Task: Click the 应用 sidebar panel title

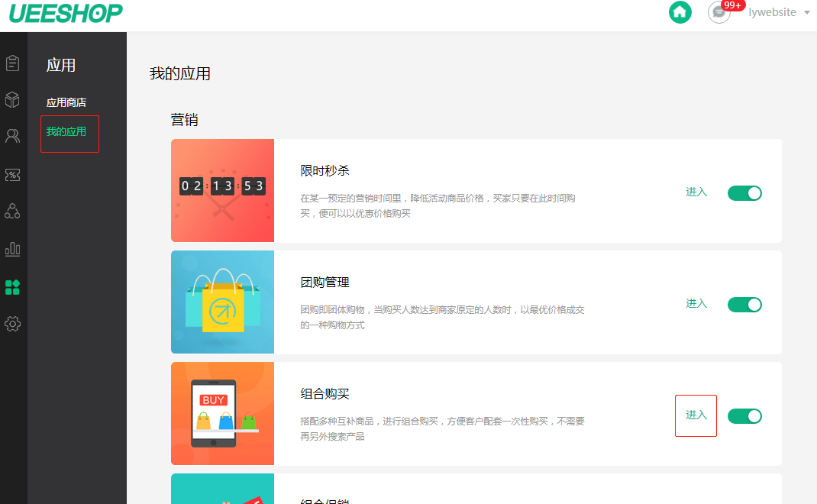Action: click(61, 65)
